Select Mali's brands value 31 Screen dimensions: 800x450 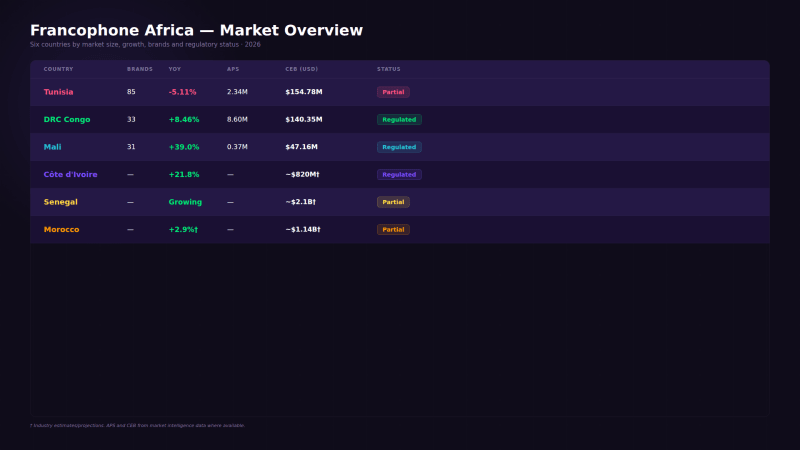[131, 147]
